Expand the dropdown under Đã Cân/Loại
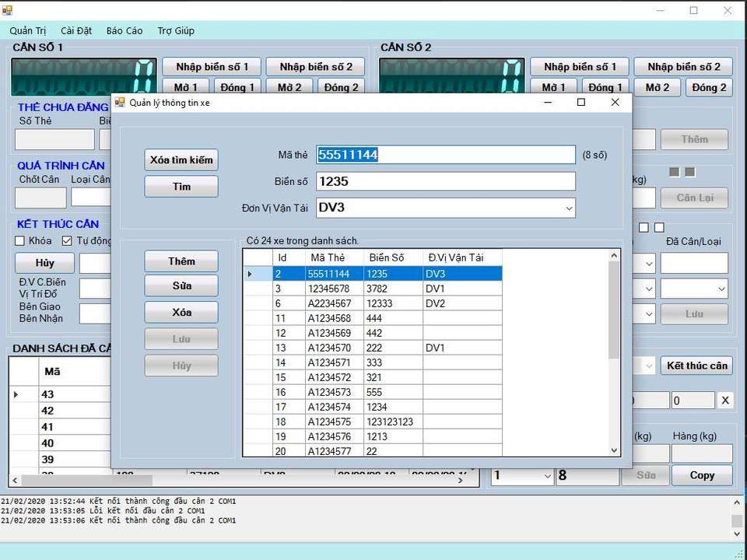747x560 pixels. (x=720, y=289)
